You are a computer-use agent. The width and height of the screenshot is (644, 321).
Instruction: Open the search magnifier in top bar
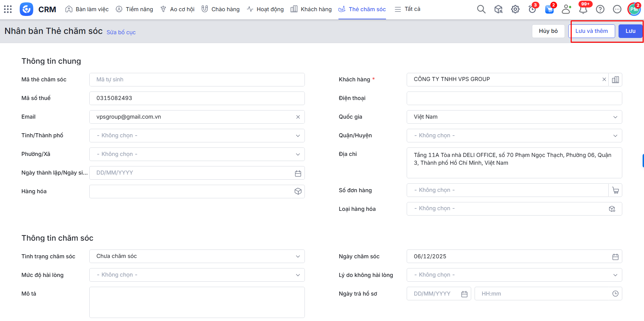481,9
